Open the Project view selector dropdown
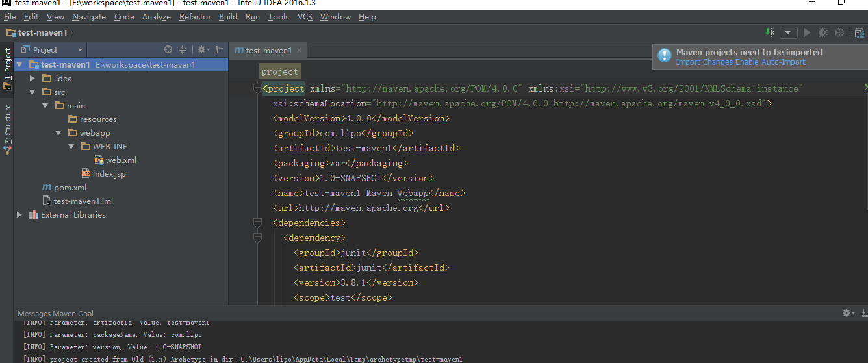This screenshot has height=363, width=868. click(52, 49)
